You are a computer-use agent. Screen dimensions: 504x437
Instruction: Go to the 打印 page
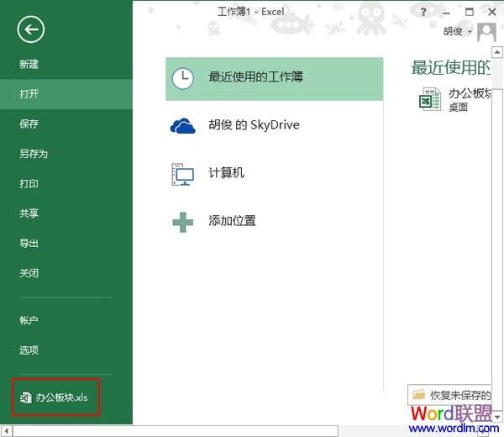click(x=29, y=183)
